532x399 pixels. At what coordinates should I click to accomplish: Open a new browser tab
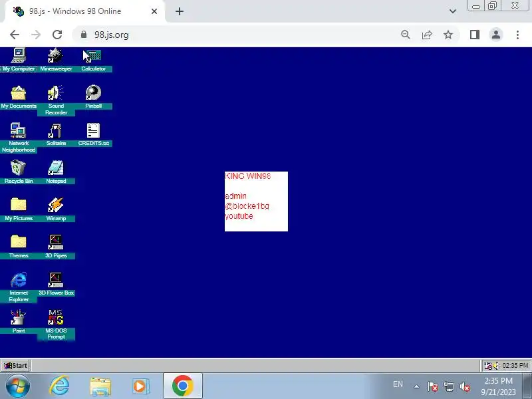pyautogui.click(x=180, y=11)
